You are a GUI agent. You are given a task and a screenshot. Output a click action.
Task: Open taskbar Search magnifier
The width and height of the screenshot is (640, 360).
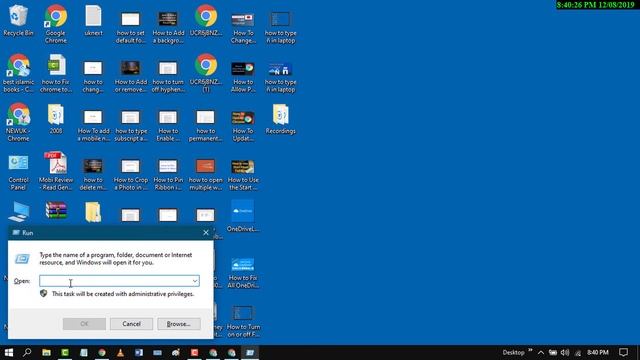click(x=27, y=352)
